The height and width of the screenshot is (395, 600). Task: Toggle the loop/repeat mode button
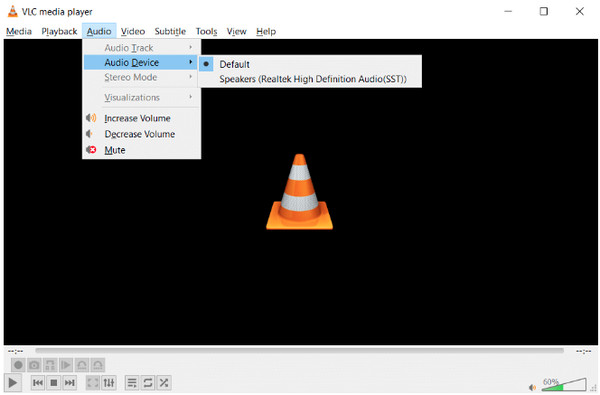(x=148, y=382)
